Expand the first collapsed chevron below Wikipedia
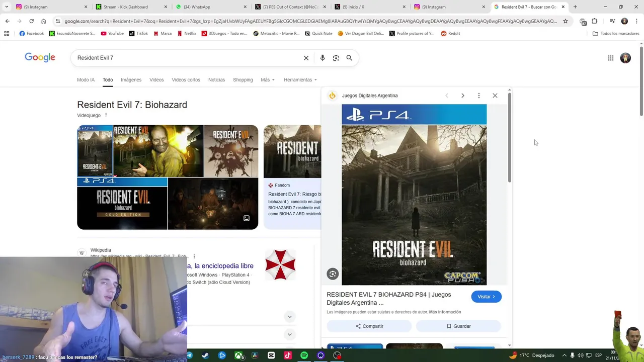The image size is (644, 362). pyautogui.click(x=289, y=316)
